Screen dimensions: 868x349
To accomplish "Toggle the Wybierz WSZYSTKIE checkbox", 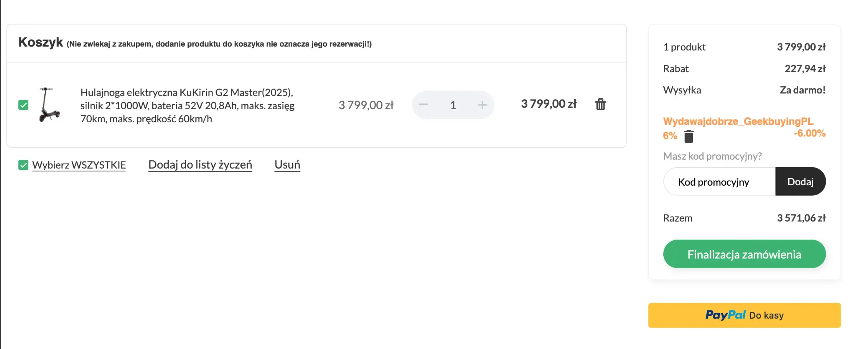I will point(23,165).
